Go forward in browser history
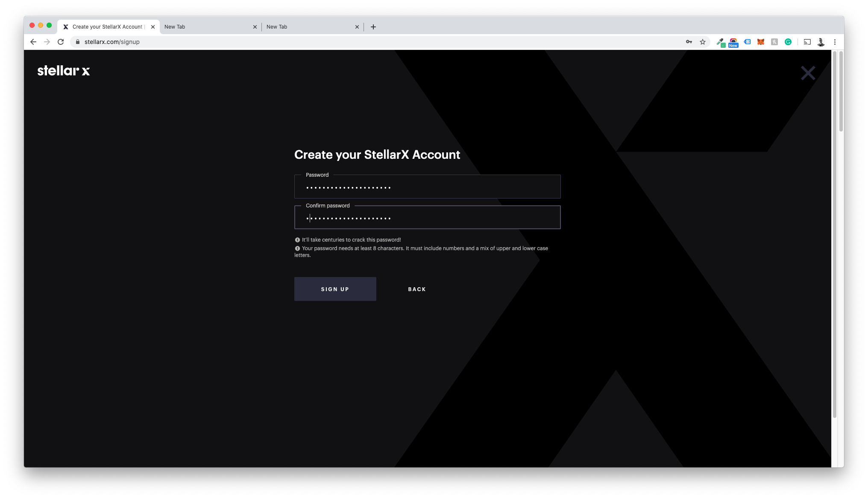This screenshot has height=499, width=868. point(47,42)
